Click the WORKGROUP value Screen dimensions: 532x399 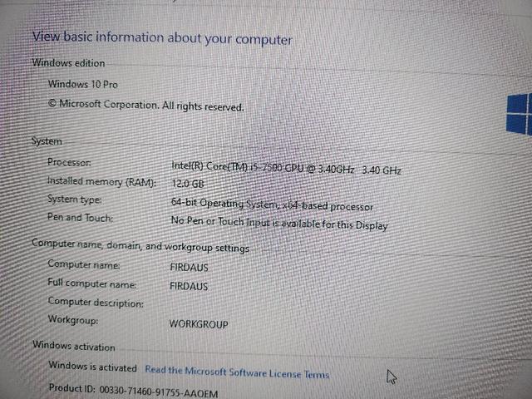click(199, 324)
